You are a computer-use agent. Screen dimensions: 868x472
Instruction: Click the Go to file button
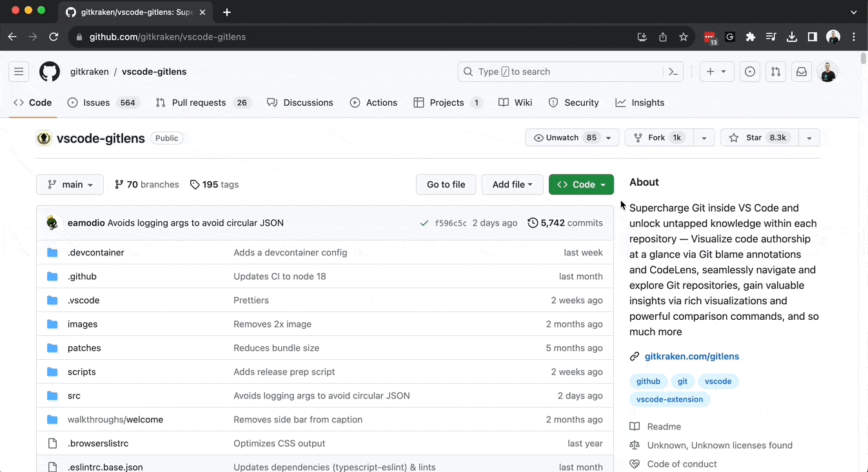coord(446,184)
